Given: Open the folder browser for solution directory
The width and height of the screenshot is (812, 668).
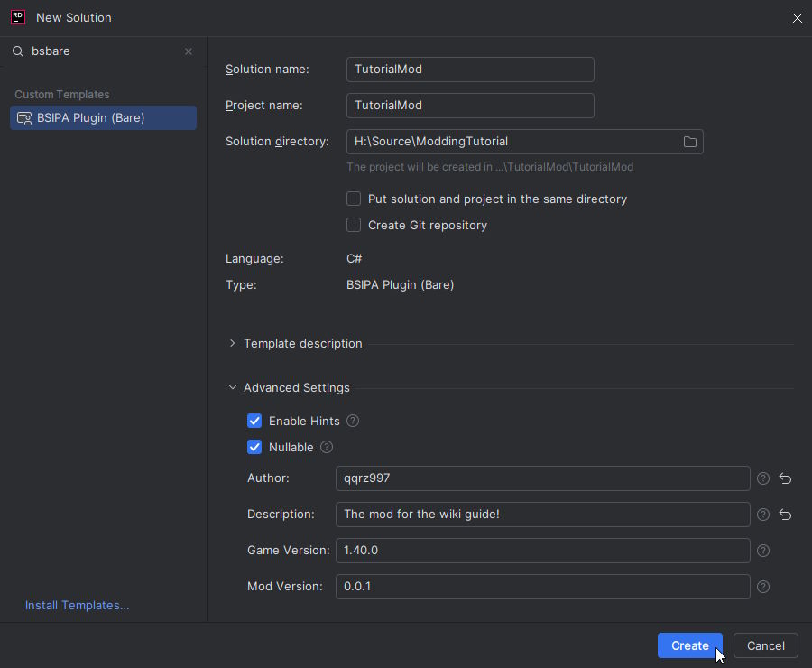Looking at the screenshot, I should (690, 141).
